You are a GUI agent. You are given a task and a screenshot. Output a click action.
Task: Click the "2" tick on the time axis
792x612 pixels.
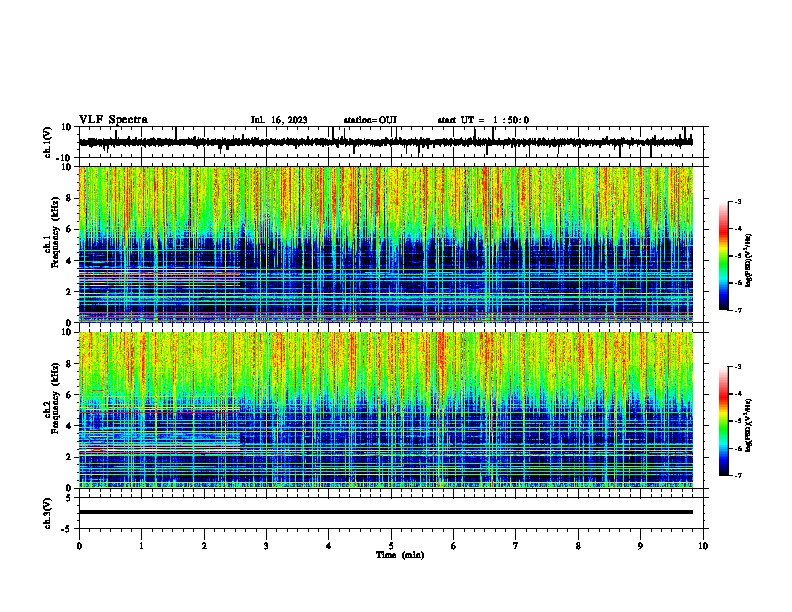coord(204,546)
